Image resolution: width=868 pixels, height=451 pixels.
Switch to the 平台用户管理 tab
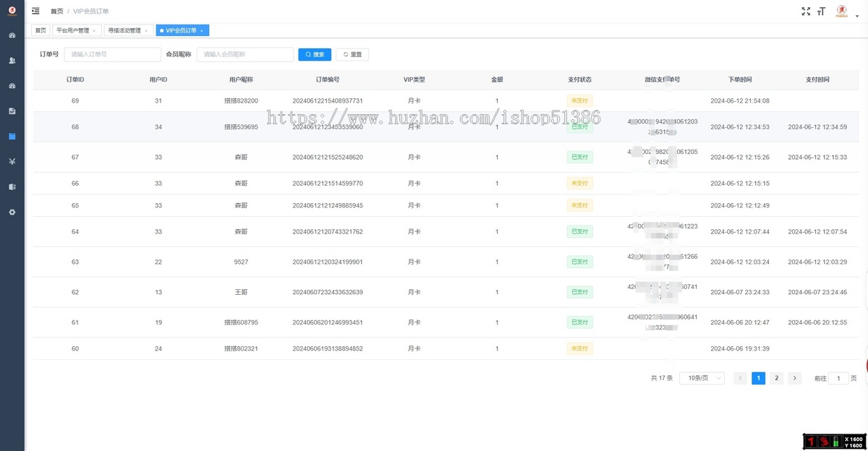pos(76,30)
